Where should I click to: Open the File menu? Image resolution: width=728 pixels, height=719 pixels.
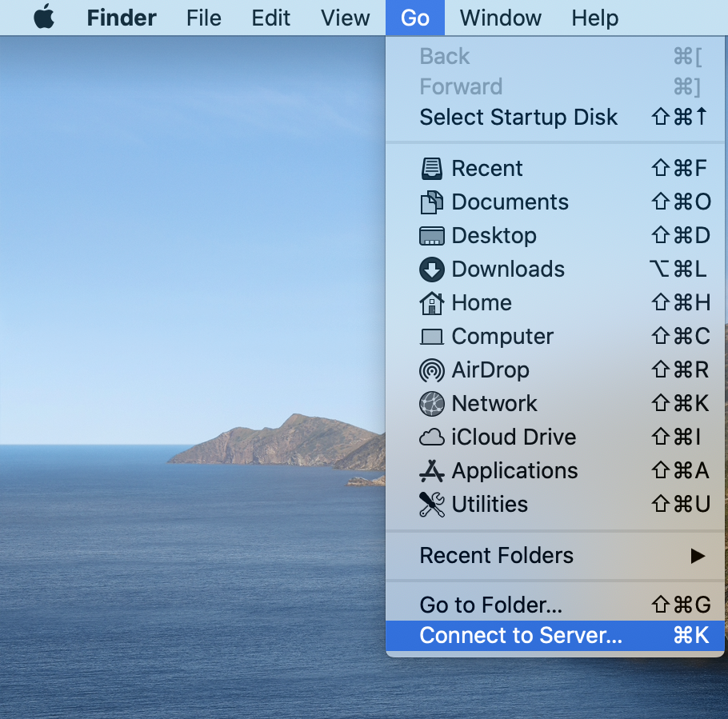[204, 18]
